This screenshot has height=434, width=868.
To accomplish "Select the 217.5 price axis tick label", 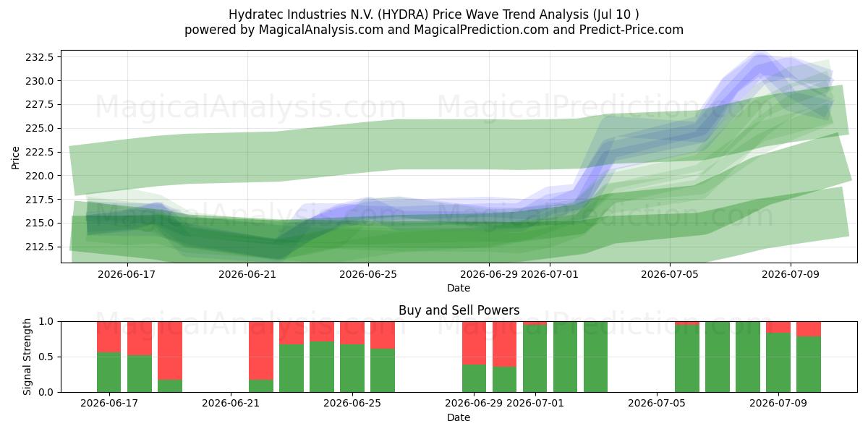I will pos(41,199).
